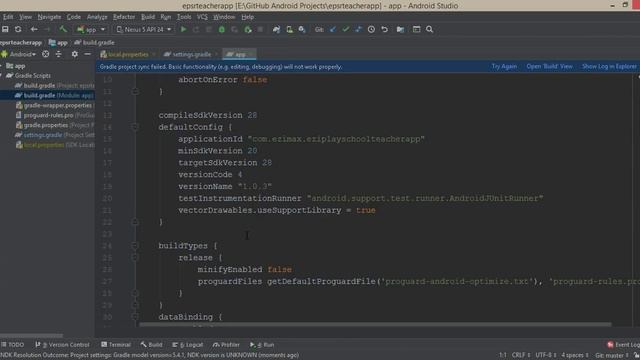Go back with the left arrow icon
This screenshot has width=640, height=360.
(x=34, y=29)
